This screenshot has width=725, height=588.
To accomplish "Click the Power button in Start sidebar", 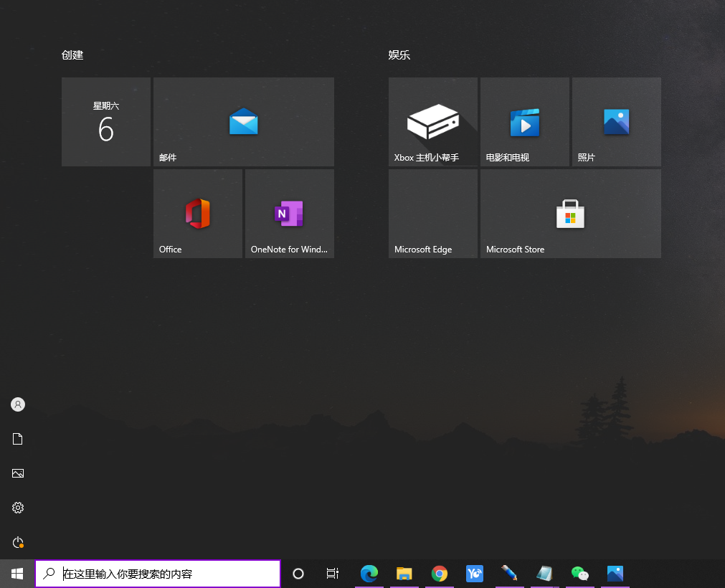I will [18, 542].
